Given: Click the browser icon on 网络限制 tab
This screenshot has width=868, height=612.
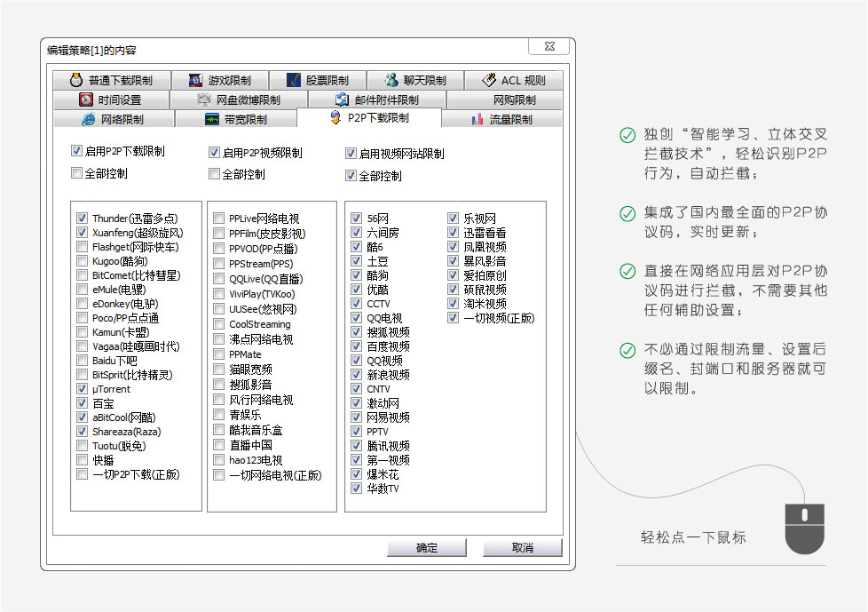Looking at the screenshot, I should [x=88, y=120].
